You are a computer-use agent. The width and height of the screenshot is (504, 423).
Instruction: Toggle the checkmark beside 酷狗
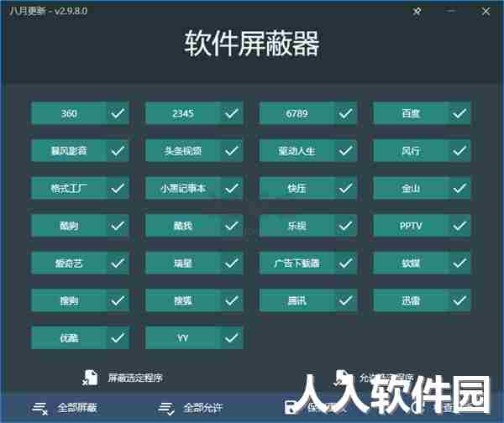coord(118,226)
